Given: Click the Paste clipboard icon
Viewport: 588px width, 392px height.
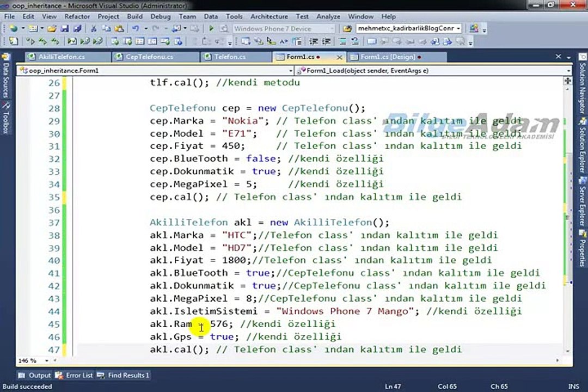Looking at the screenshot, I should tap(119, 28).
